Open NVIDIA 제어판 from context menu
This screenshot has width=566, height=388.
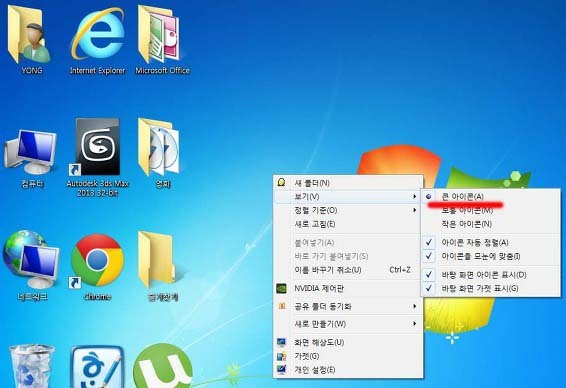pos(348,288)
